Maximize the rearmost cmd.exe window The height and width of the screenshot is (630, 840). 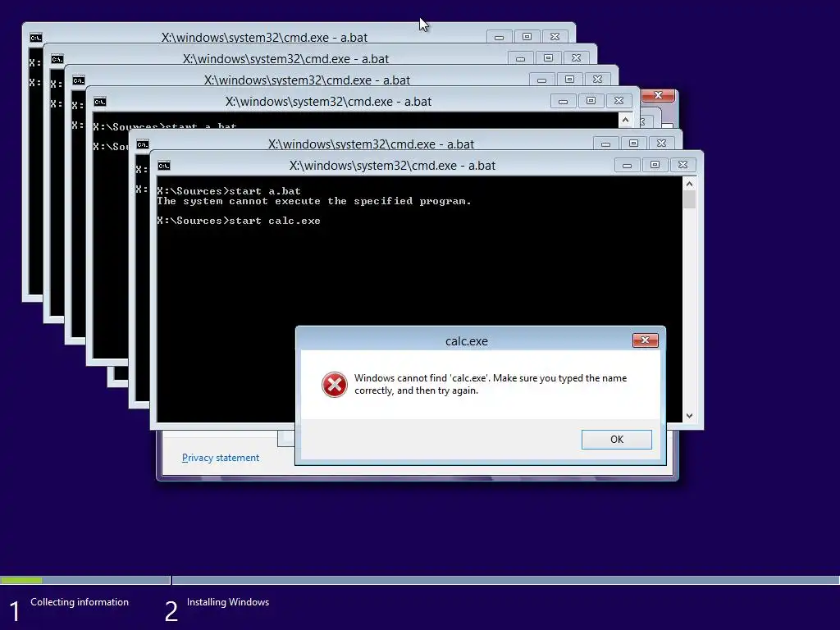tap(527, 37)
